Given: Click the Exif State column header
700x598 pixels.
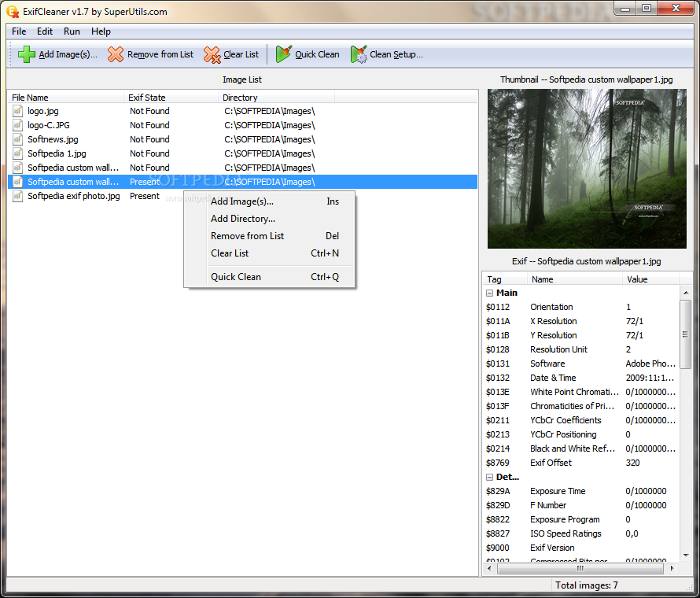Looking at the screenshot, I should [x=171, y=98].
